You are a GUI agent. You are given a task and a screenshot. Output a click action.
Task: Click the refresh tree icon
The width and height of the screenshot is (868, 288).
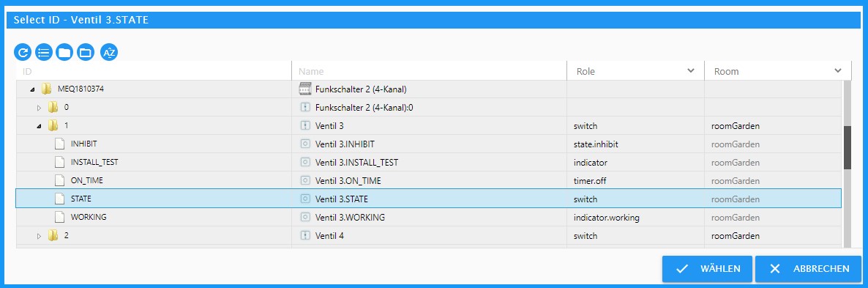pyautogui.click(x=23, y=52)
